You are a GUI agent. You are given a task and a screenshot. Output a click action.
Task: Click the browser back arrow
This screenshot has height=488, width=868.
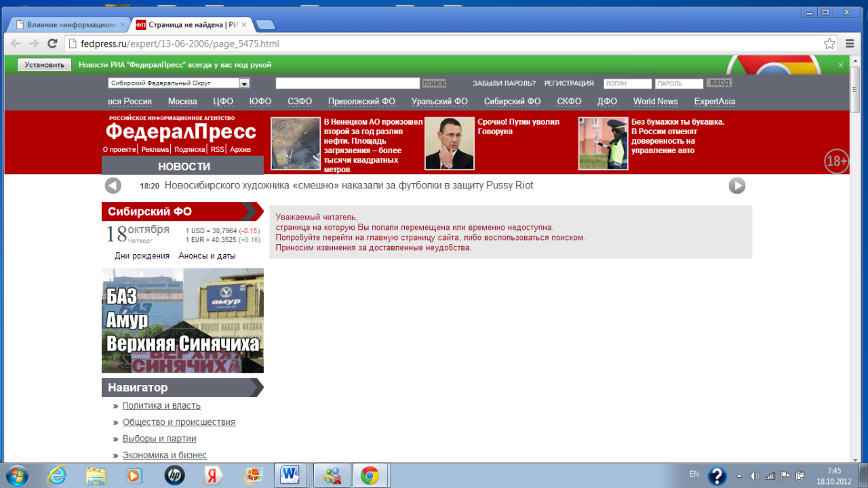(16, 43)
